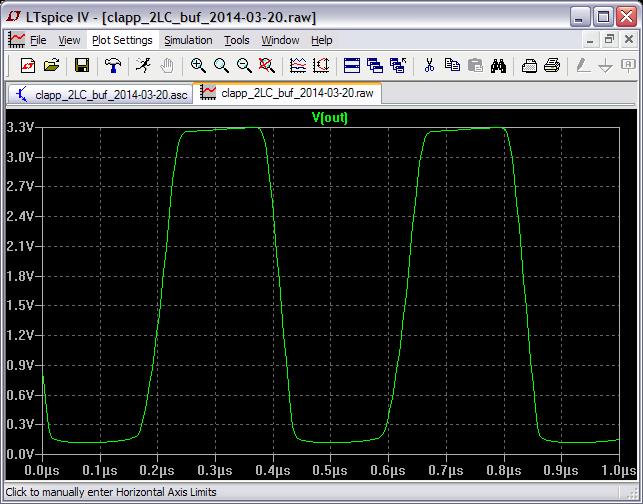Viewport: 643px width, 504px height.
Task: Click the 1.0µs horizontal axis label
Action: (619, 470)
